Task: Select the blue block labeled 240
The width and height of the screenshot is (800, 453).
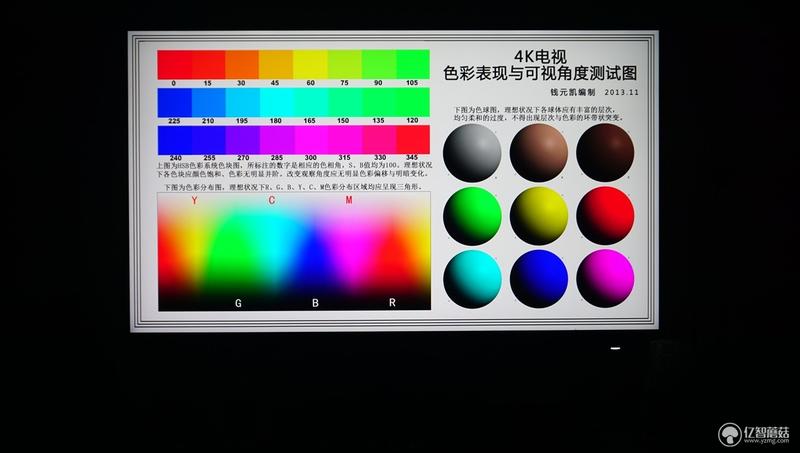Action: pyautogui.click(x=174, y=140)
